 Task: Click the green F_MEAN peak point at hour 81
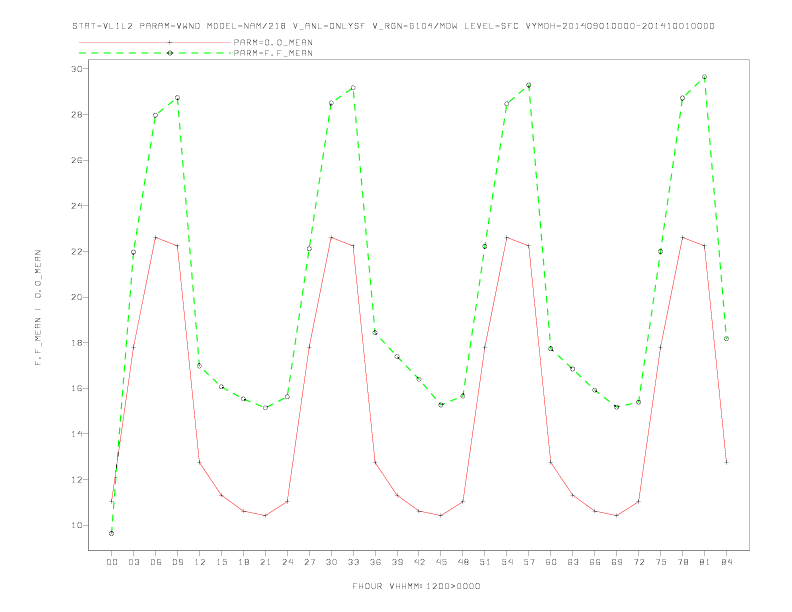(x=705, y=77)
